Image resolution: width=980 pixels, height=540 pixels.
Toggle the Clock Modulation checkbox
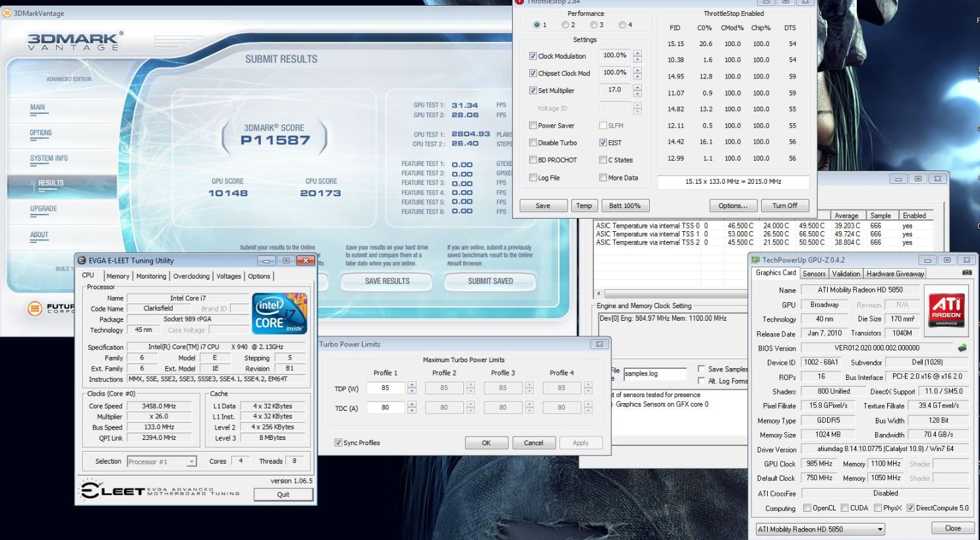coord(533,56)
